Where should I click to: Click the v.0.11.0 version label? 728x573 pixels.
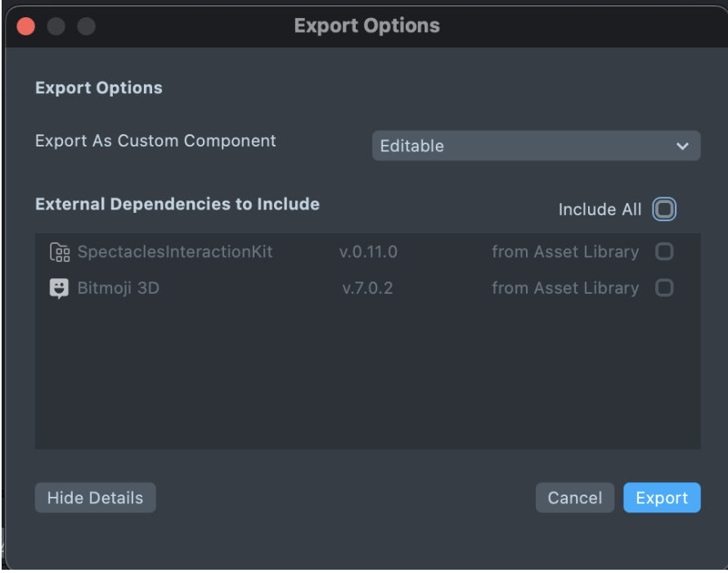[368, 252]
